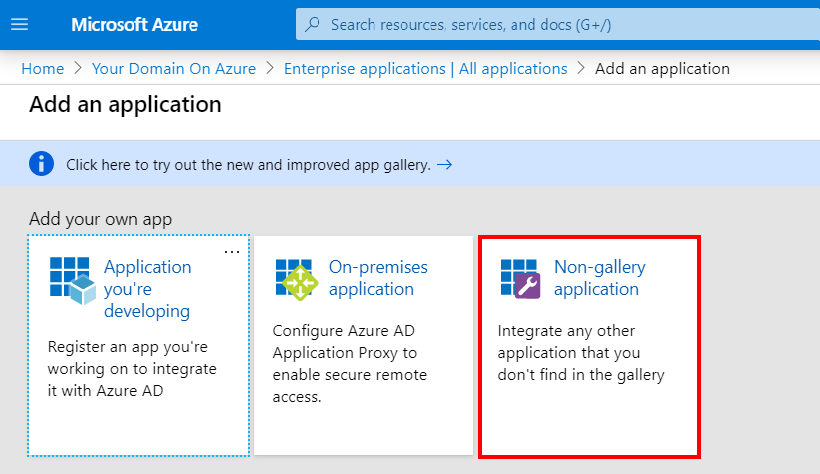The height and width of the screenshot is (474, 820).
Task: Go to Home breadcrumb
Action: [x=42, y=69]
